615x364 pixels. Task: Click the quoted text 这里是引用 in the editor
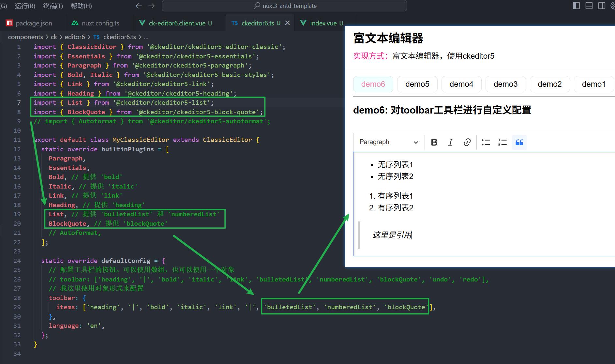point(392,235)
